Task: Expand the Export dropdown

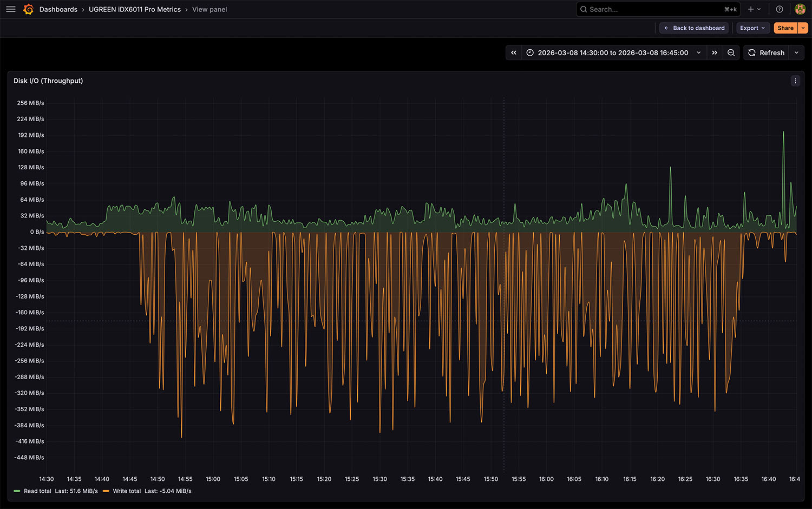Action: coord(752,28)
